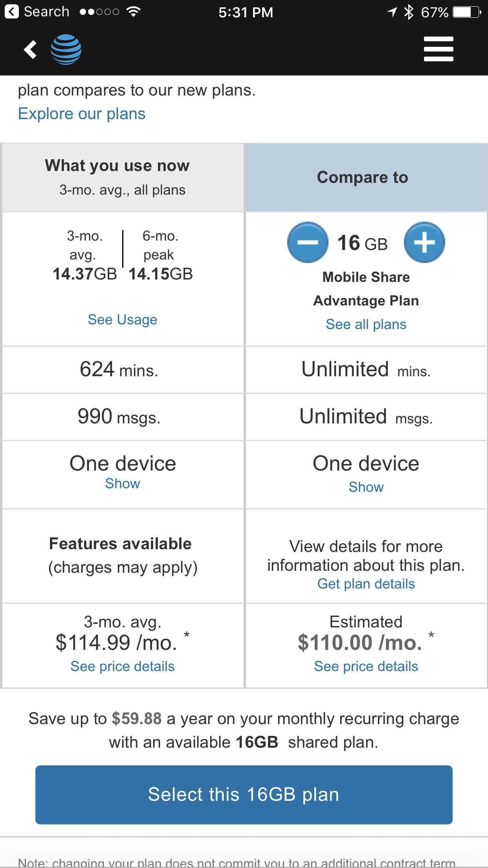
Task: Tap the back arrow in header
Action: 30,50
